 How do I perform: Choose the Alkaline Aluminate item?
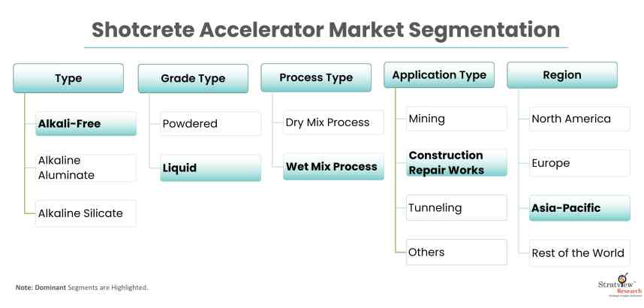pos(86,168)
